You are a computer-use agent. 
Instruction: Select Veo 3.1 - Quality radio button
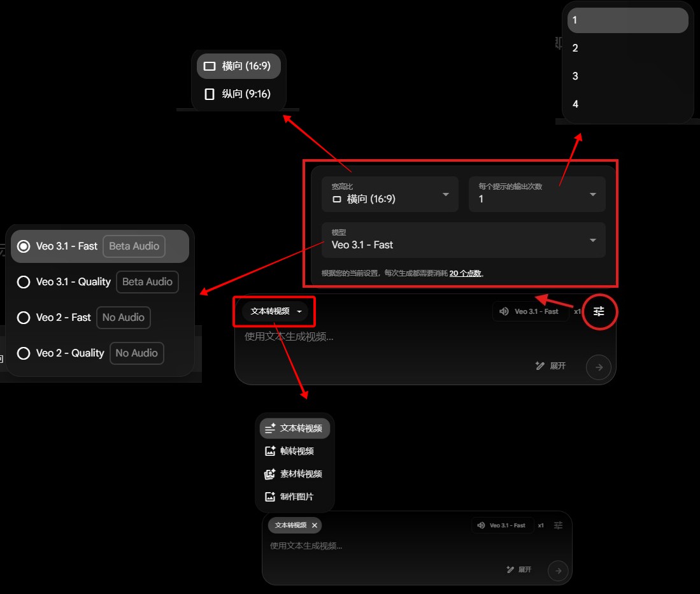23,282
